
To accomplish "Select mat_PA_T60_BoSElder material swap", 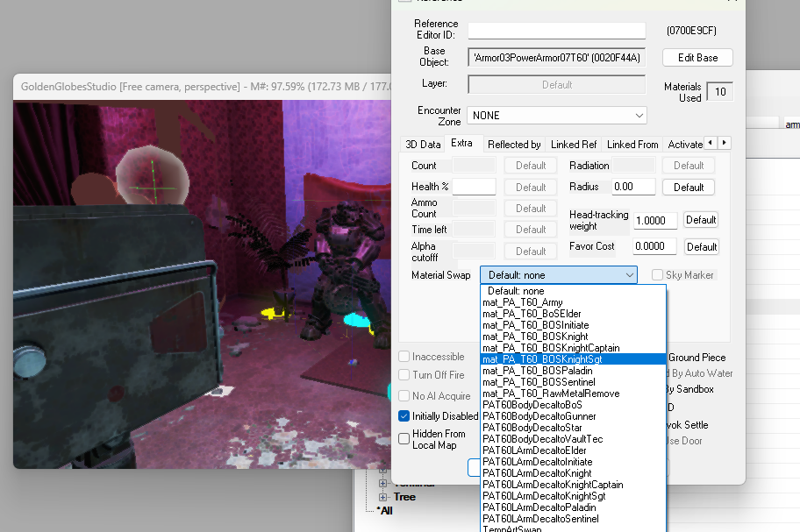I will point(574,314).
